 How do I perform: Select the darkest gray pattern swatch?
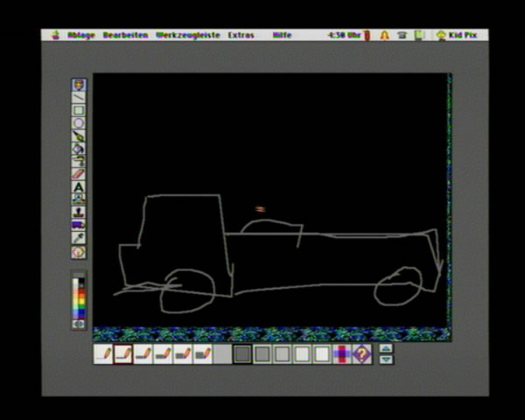242,353
